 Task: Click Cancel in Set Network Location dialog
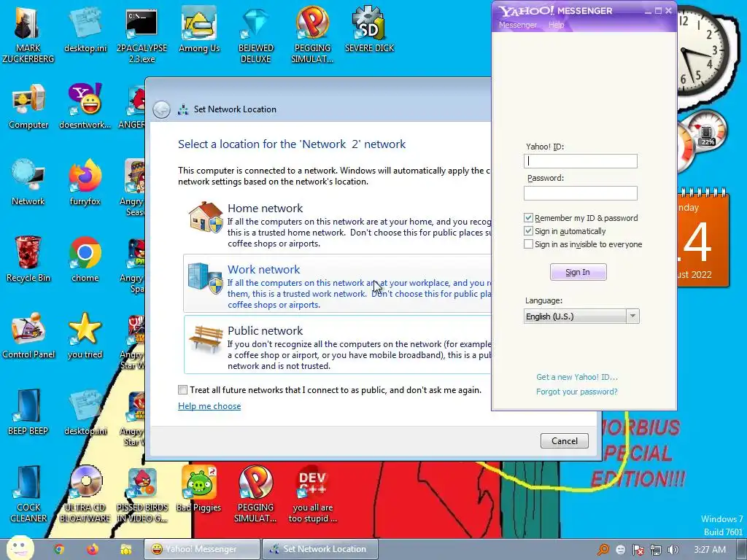click(x=564, y=441)
